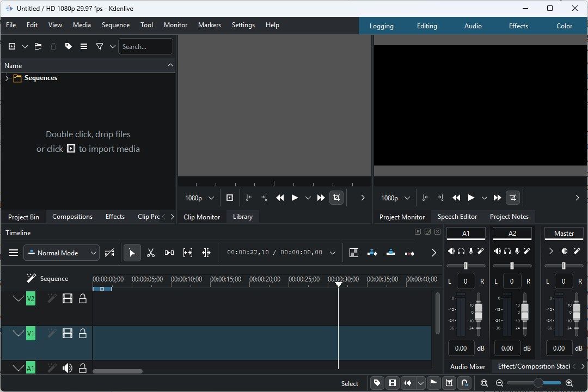Click the Create Folder icon in Project Bin

[38, 46]
